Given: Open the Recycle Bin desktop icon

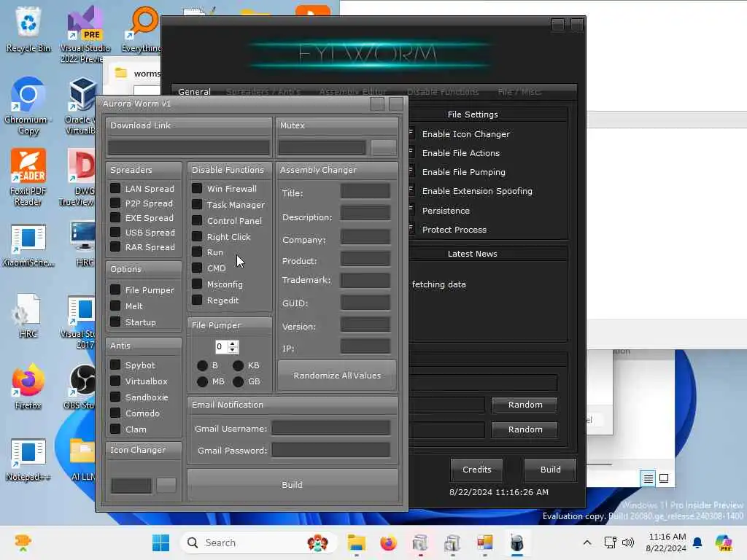Looking at the screenshot, I should click(28, 29).
